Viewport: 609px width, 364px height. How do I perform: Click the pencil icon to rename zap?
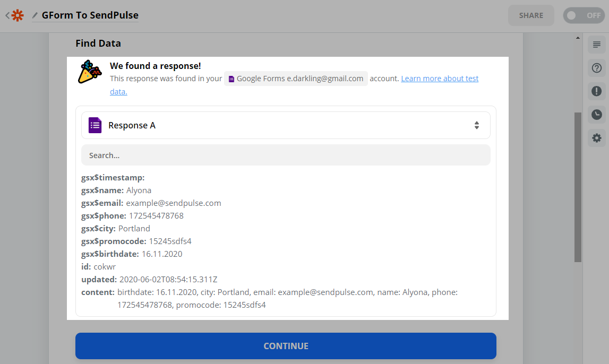click(35, 15)
